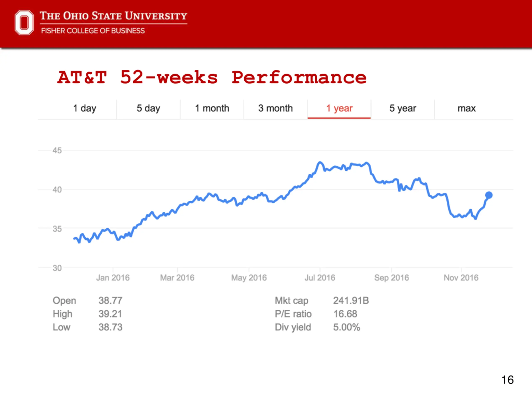Click the market cap value 241.91B
Screen dimensions: 532x399
click(x=351, y=301)
